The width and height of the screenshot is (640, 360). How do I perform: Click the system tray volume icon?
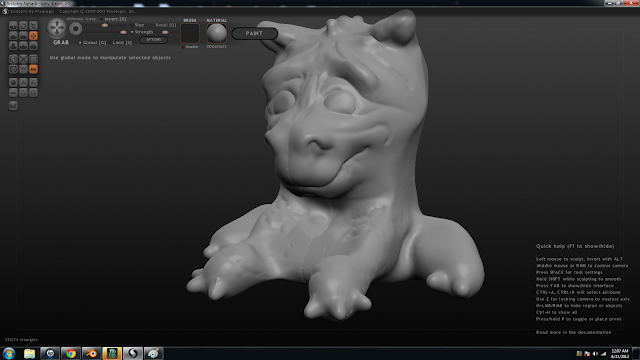pos(595,353)
